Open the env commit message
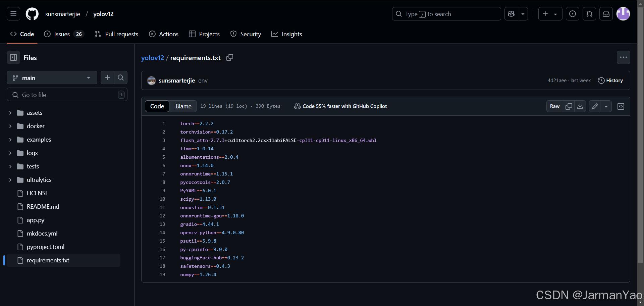Viewport: 644px width, 306px height. pos(203,81)
